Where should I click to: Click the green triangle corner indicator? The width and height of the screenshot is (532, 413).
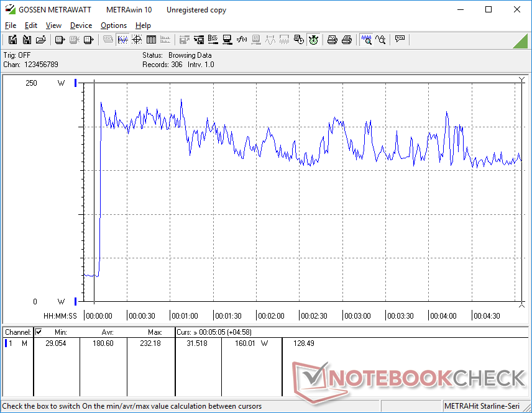tap(521, 42)
